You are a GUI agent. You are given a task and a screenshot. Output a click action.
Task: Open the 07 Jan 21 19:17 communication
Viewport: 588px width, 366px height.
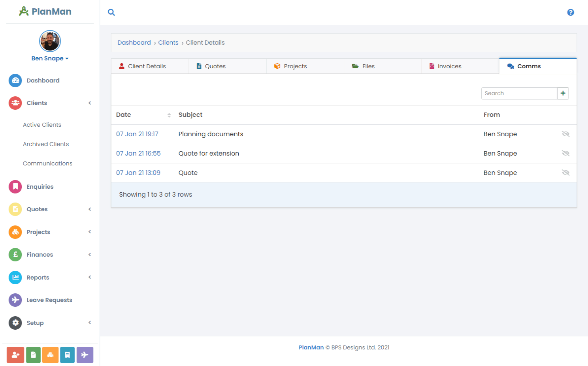137,134
